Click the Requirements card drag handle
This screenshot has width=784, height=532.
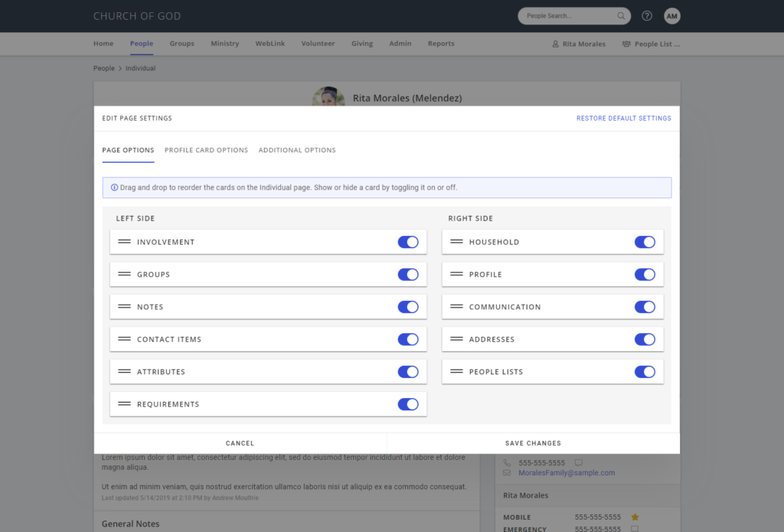(124, 404)
